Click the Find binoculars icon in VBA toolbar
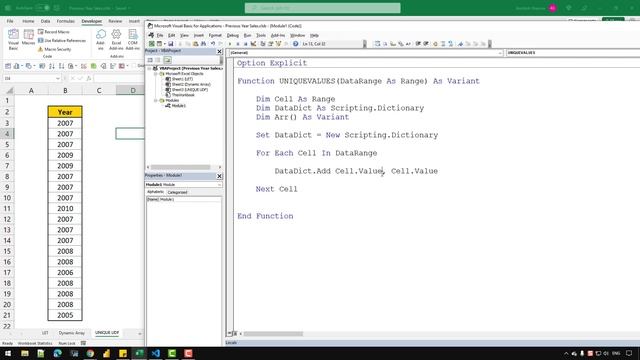The height and width of the screenshot is (360, 640). 203,44
